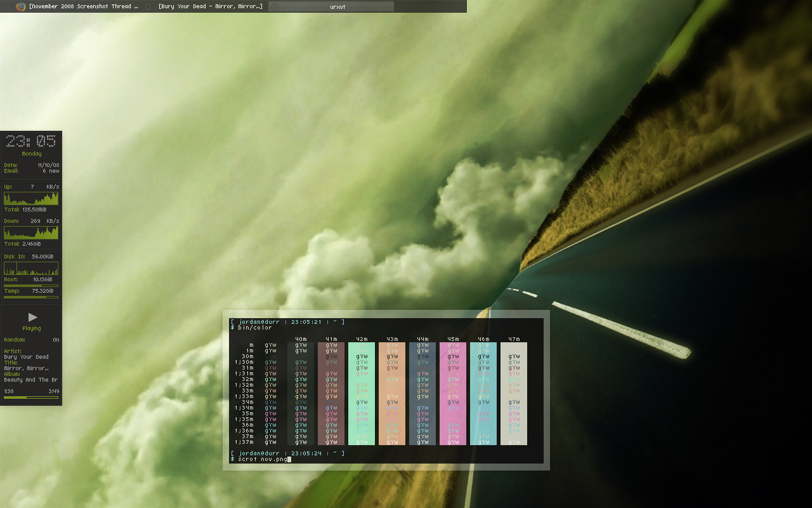Screen dimensions: 812x508
Task: Click the pink 45m color column
Action: pyautogui.click(x=453, y=394)
